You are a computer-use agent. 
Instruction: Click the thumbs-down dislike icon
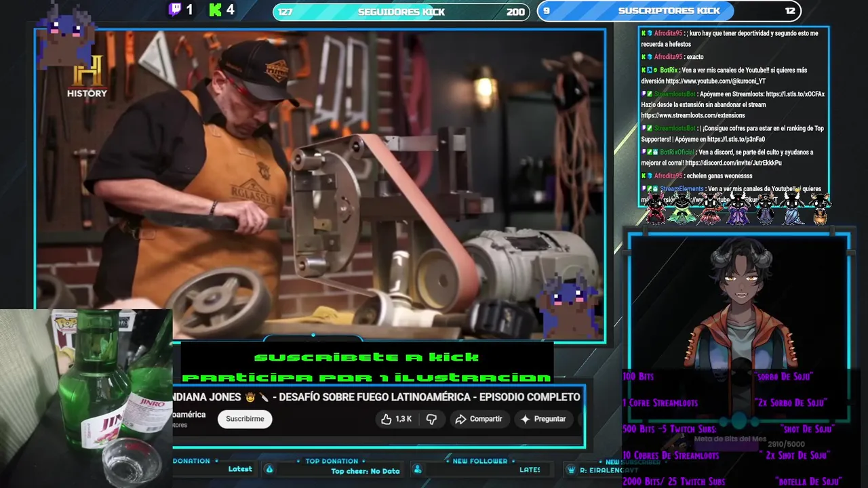(431, 419)
